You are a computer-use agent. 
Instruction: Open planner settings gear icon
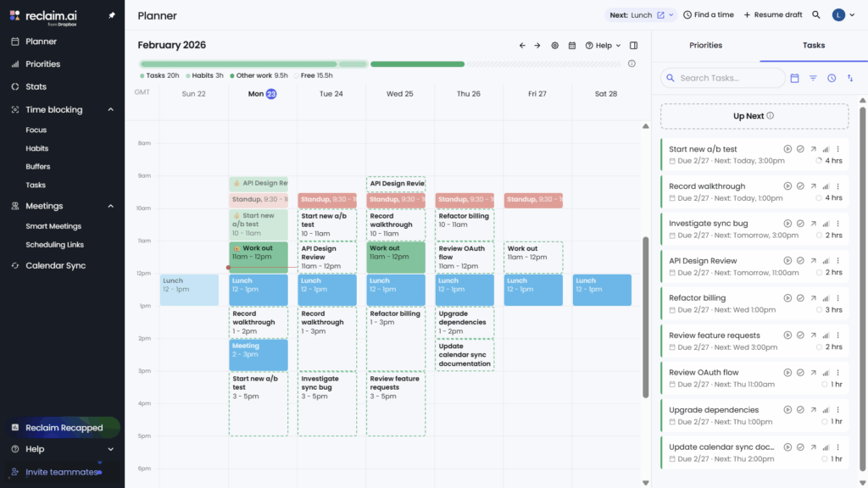(x=554, y=46)
